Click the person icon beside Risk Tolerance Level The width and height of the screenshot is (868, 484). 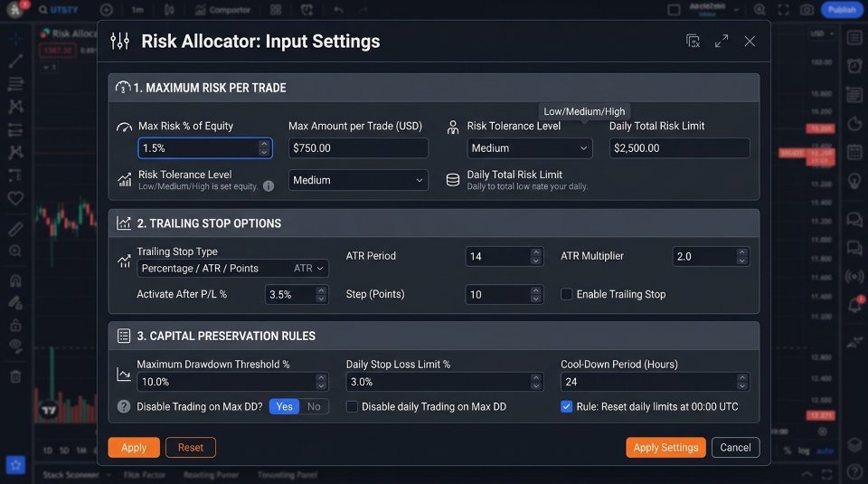click(453, 128)
